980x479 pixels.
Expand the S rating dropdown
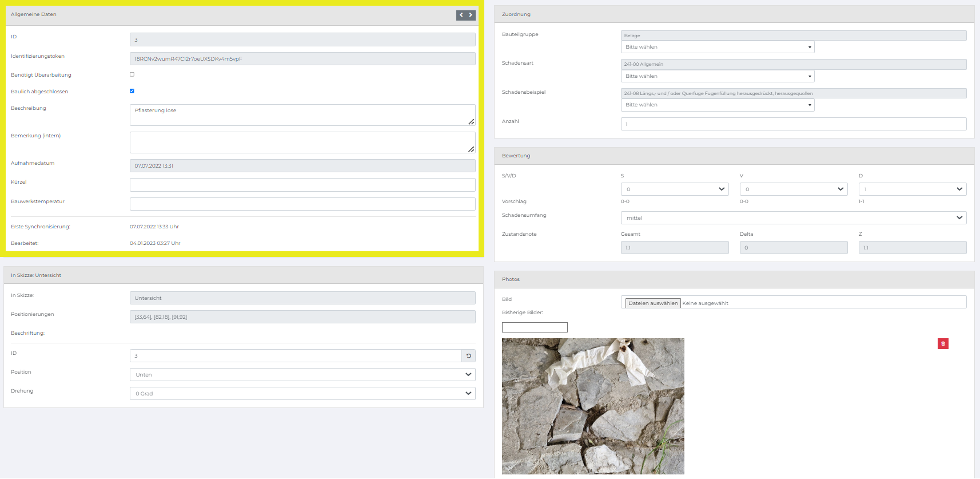[x=675, y=189]
